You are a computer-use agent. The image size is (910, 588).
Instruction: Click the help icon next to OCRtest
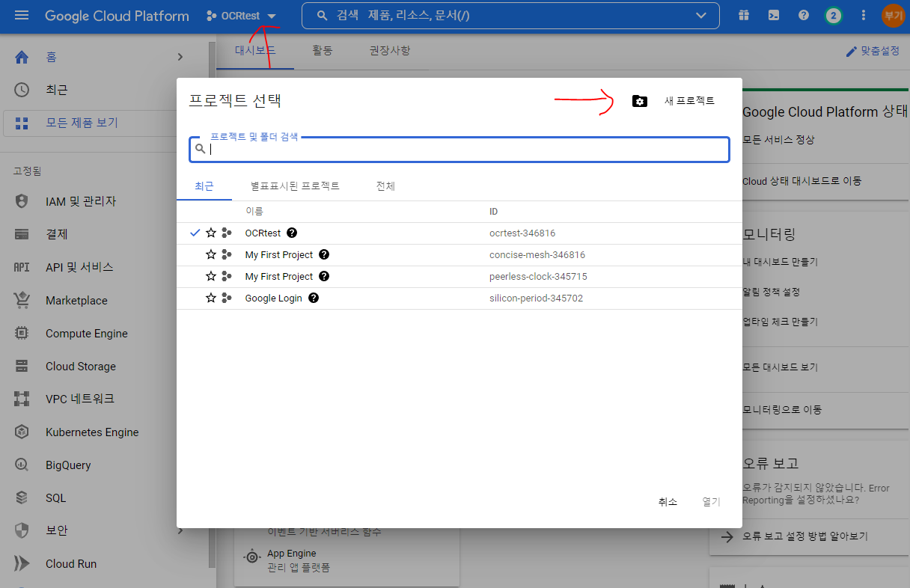pos(292,233)
